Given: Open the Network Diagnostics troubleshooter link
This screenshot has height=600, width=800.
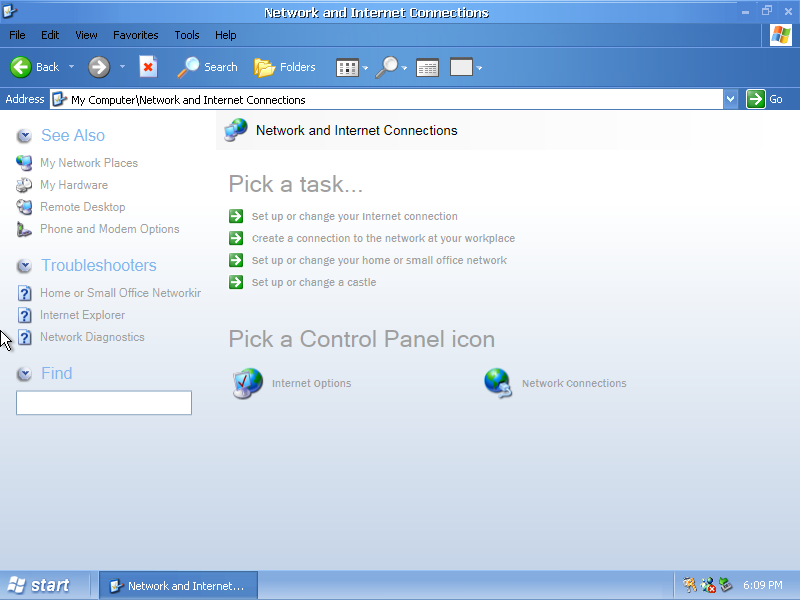Looking at the screenshot, I should (92, 337).
